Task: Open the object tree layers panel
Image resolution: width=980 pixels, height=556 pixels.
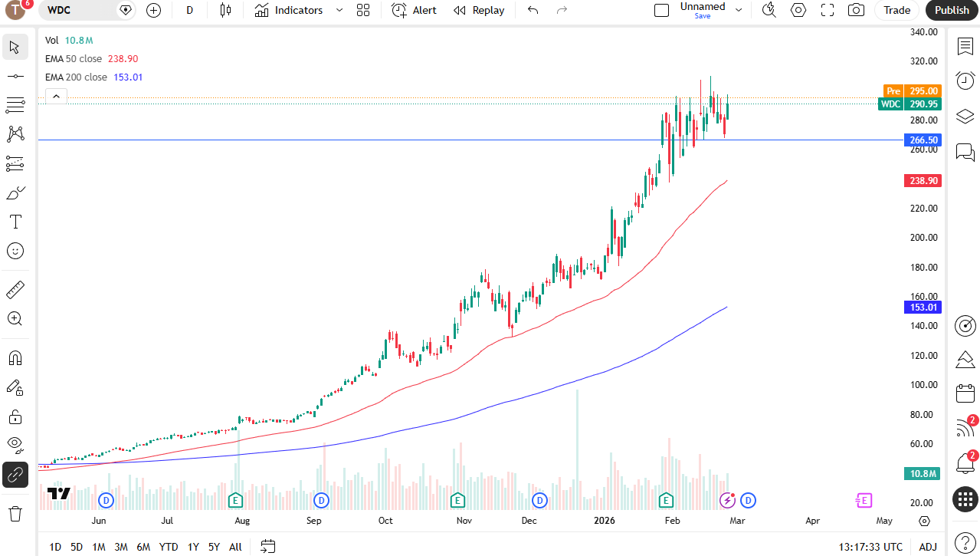Action: 965,117
